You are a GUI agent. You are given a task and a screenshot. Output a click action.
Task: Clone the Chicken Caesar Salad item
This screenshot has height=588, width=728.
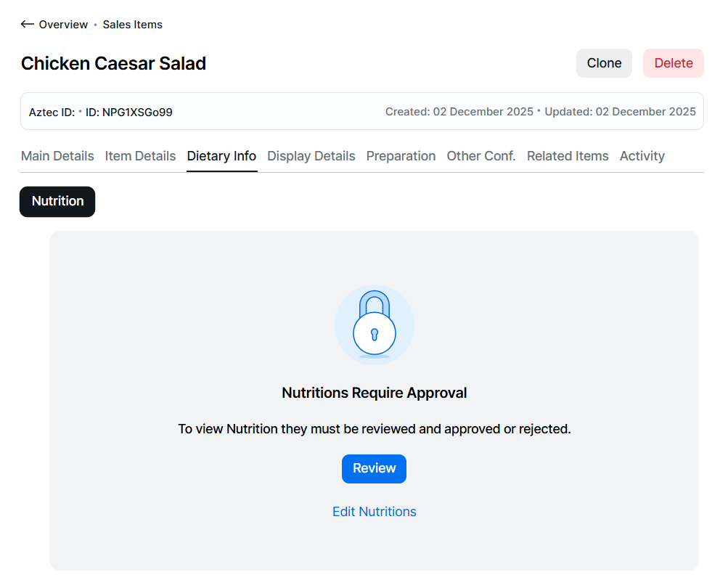coord(604,63)
